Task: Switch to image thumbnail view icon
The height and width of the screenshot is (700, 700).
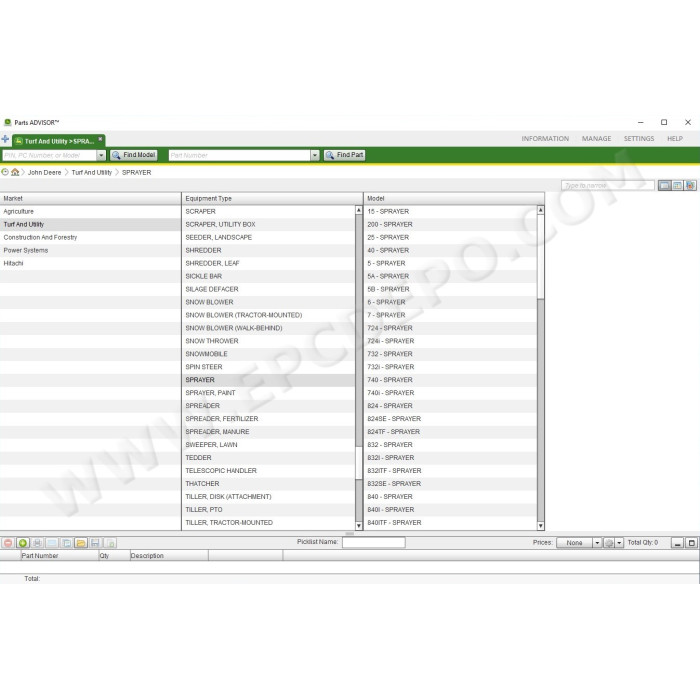Action: click(691, 185)
